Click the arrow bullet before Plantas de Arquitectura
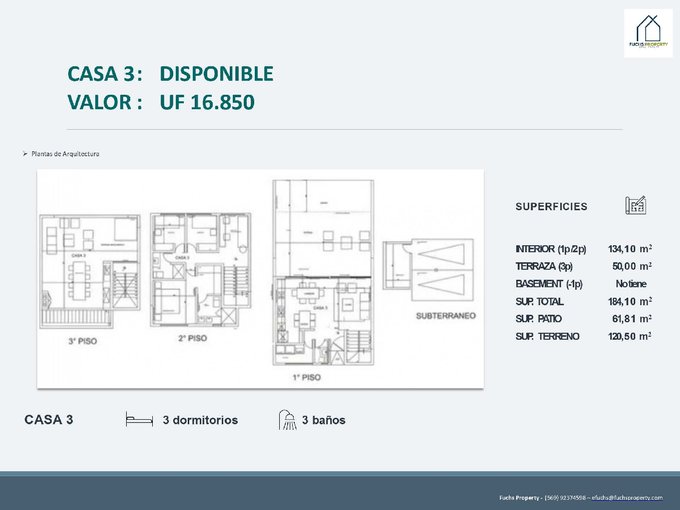The image size is (680, 510). click(25, 154)
